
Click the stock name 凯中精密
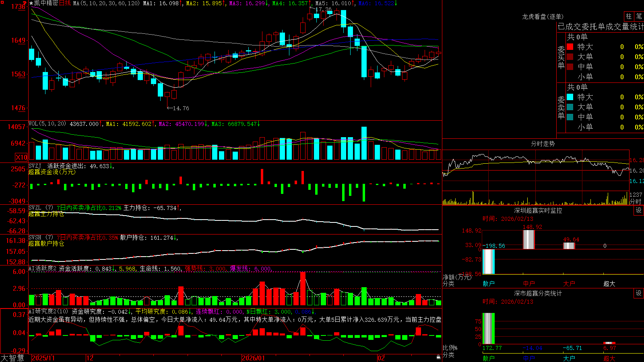tap(46, 3)
